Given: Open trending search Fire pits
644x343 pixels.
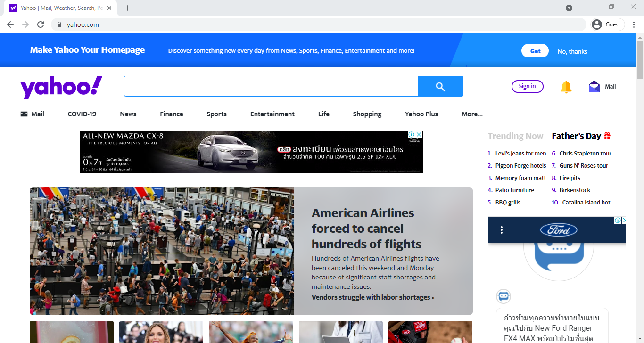Looking at the screenshot, I should (570, 178).
